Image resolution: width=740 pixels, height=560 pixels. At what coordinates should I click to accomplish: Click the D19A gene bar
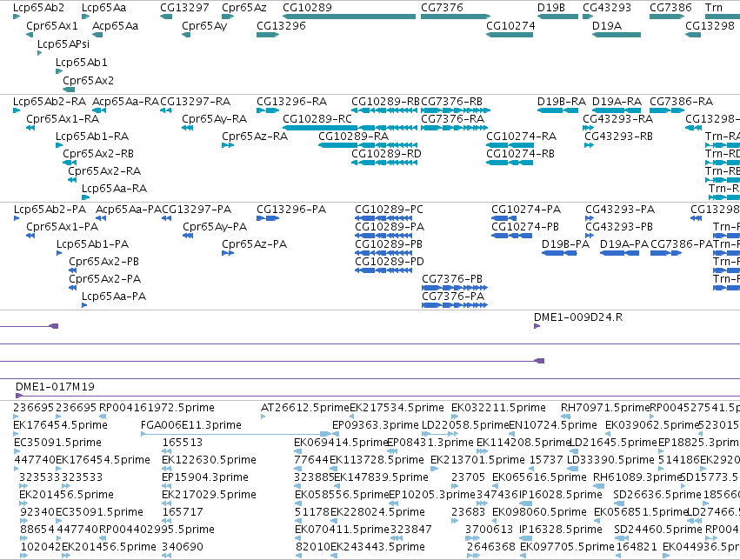pyautogui.click(x=617, y=35)
